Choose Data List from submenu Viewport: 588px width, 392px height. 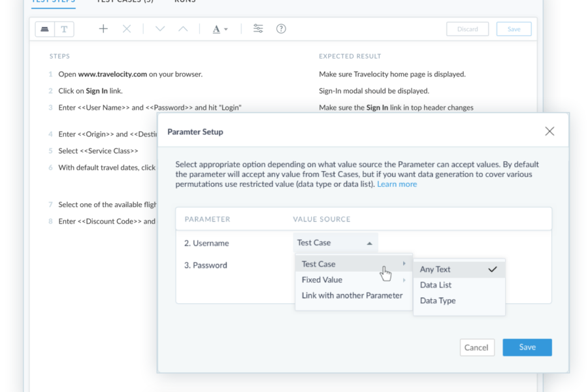pyautogui.click(x=436, y=285)
